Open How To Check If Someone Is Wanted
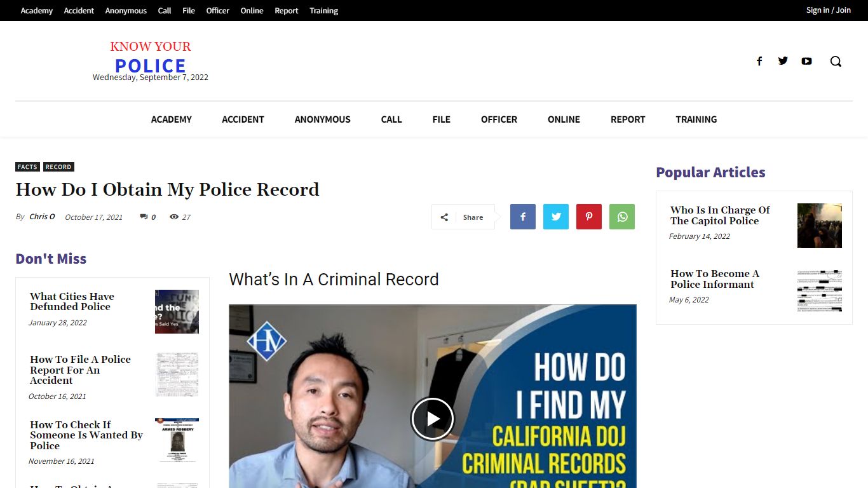This screenshot has height=488, width=868. click(x=86, y=435)
